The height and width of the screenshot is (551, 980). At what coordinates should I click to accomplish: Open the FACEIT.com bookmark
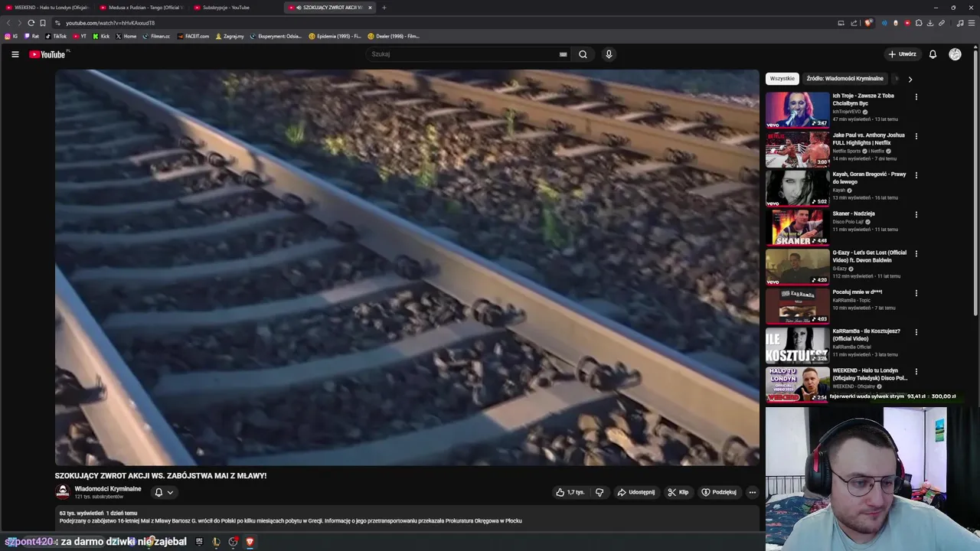[193, 36]
